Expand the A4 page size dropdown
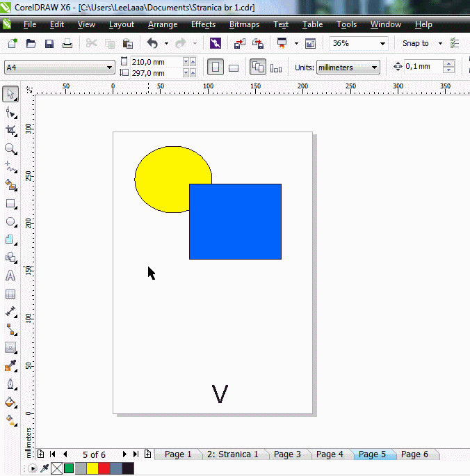470x476 pixels. tap(109, 68)
